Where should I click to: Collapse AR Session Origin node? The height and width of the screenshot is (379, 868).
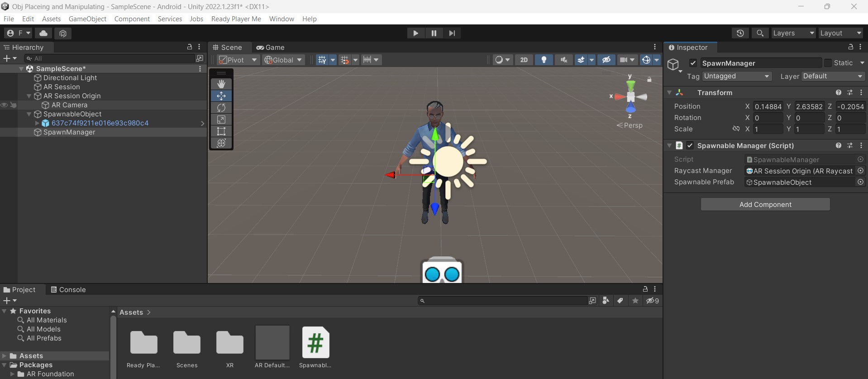[x=29, y=96]
